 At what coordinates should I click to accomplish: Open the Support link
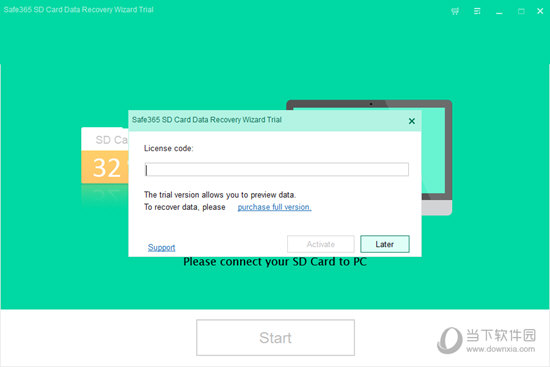tap(161, 247)
